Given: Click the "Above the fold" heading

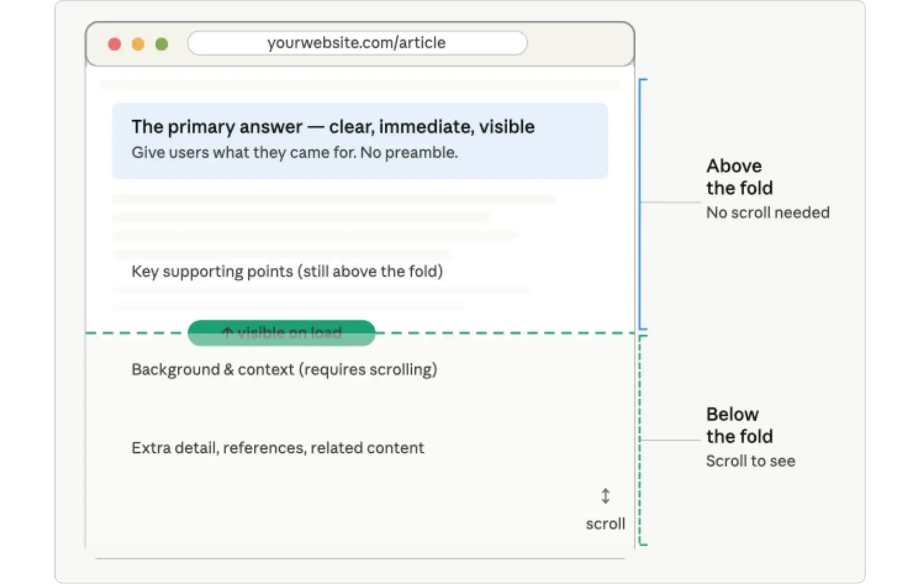Looking at the screenshot, I should coord(739,177).
